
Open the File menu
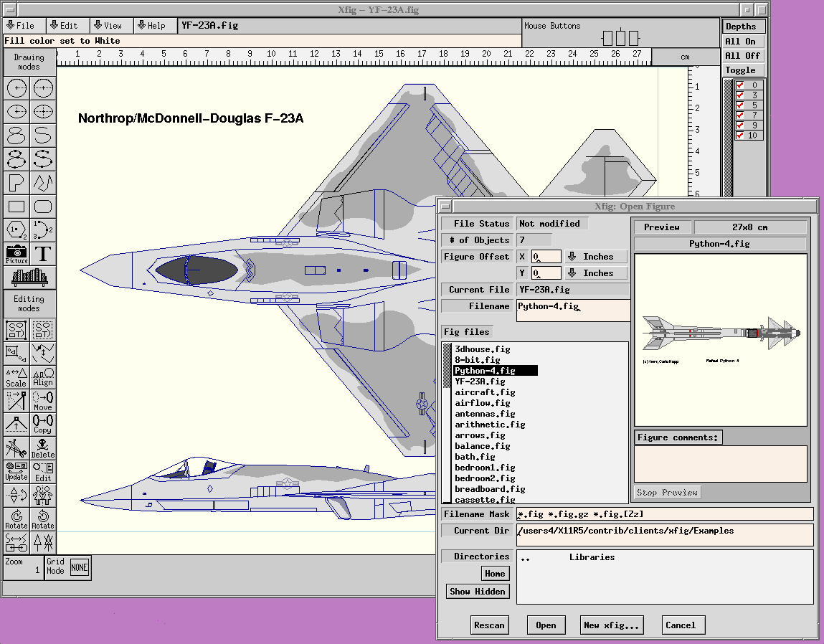(20, 26)
